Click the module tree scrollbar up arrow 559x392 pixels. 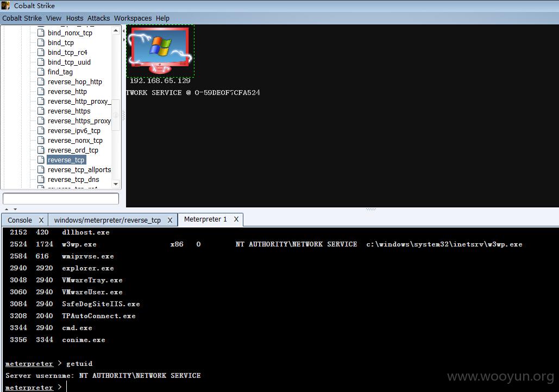(x=116, y=31)
